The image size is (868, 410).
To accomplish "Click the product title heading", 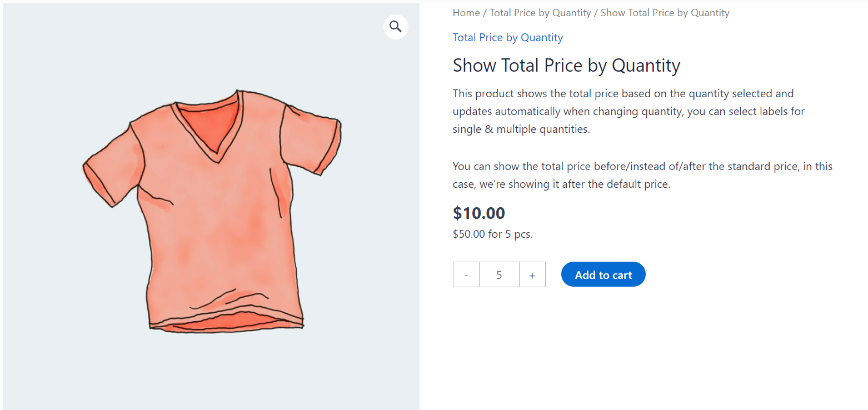I will [566, 65].
